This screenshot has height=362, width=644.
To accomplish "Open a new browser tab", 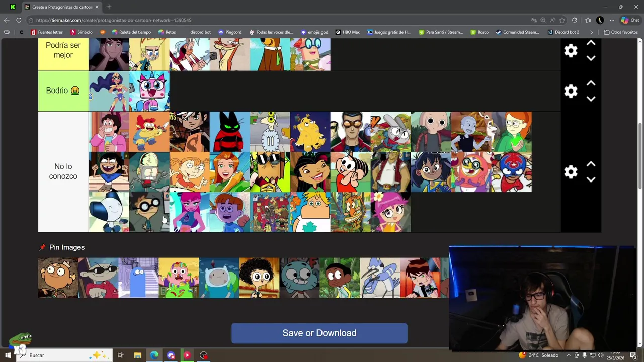I will coord(109,7).
